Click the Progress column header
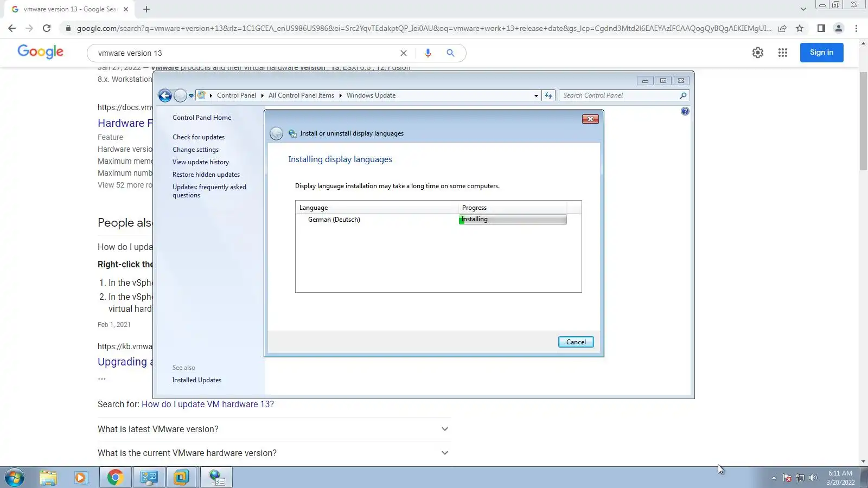The image size is (868, 488). [x=513, y=208]
